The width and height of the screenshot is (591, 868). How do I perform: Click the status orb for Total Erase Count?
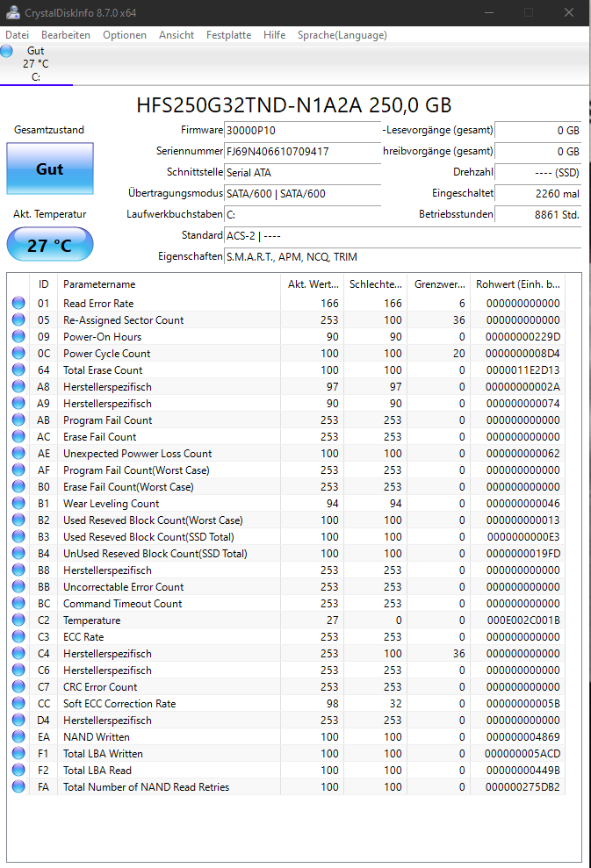[x=18, y=369]
